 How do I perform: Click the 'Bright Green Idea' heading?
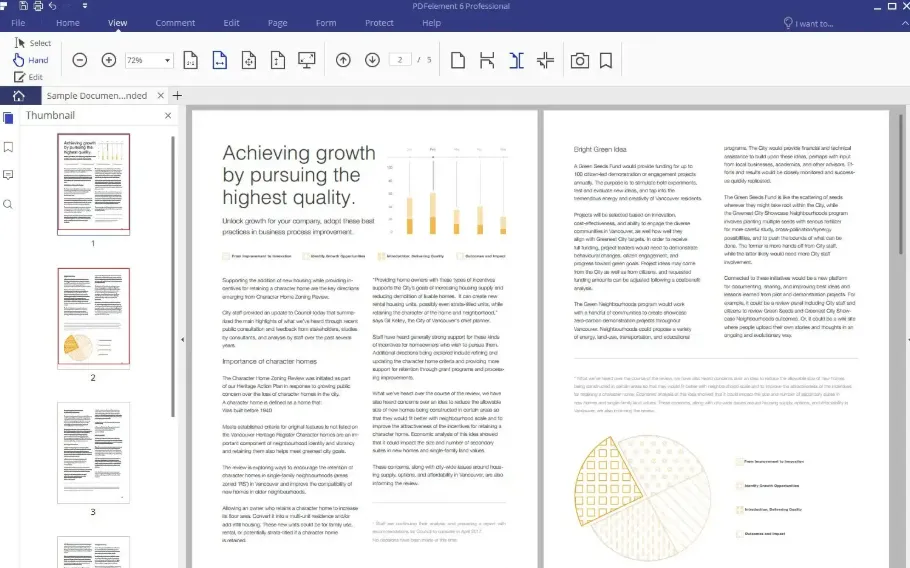coord(600,149)
